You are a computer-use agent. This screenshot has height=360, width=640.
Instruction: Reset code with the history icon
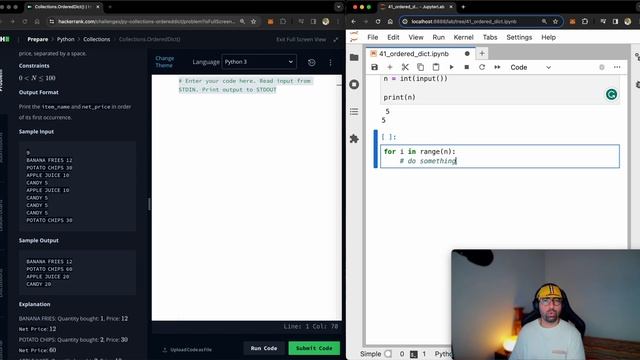pyautogui.click(x=311, y=62)
